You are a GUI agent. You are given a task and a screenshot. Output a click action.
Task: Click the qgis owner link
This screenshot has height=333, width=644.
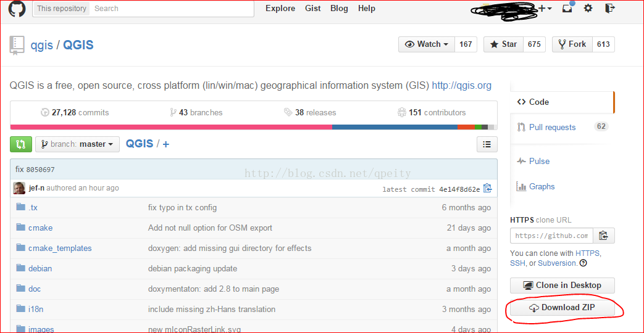coord(42,44)
